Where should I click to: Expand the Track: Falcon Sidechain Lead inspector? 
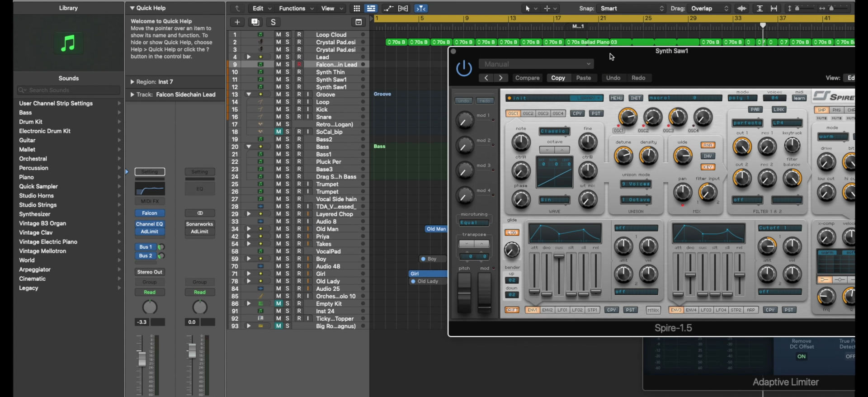click(x=132, y=95)
